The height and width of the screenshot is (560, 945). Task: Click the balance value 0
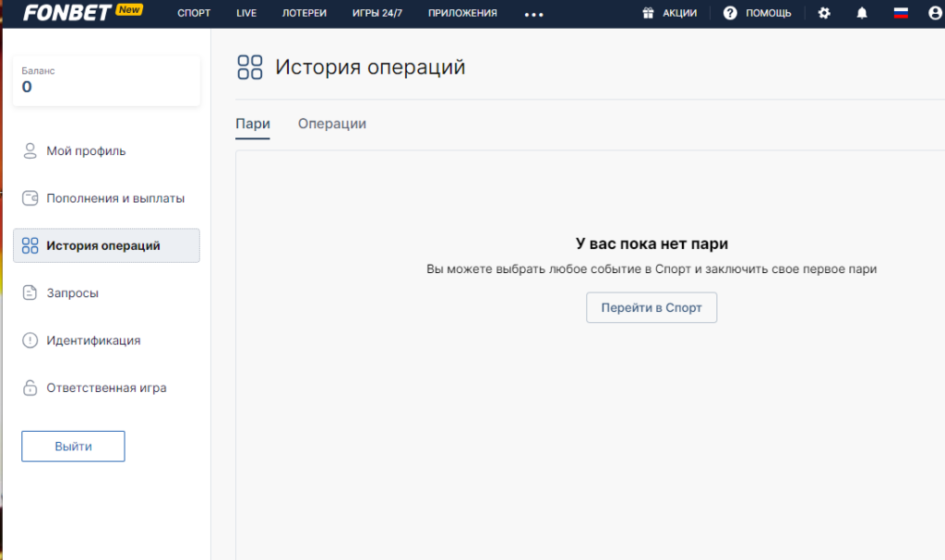27,87
